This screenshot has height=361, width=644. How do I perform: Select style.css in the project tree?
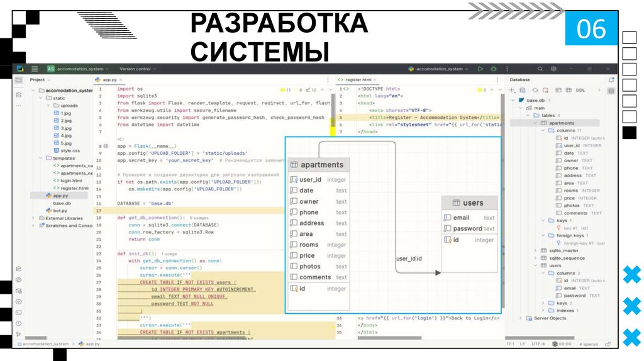[67, 151]
